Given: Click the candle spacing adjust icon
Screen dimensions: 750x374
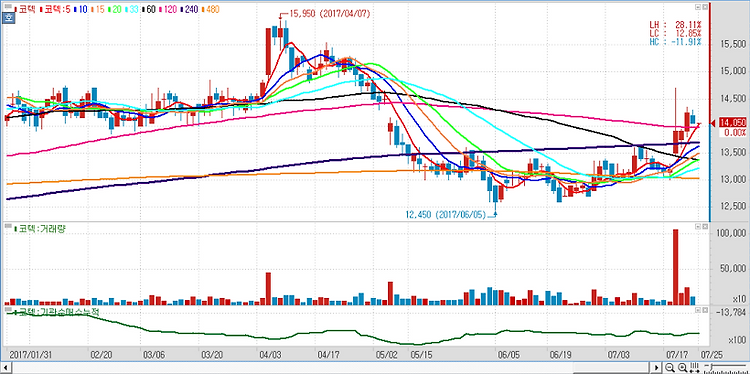Looking at the screenshot, I should coord(695,367).
